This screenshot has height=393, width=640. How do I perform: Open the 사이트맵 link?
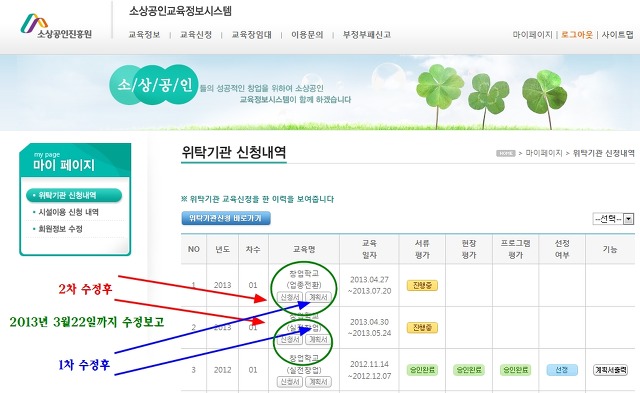coord(618,35)
